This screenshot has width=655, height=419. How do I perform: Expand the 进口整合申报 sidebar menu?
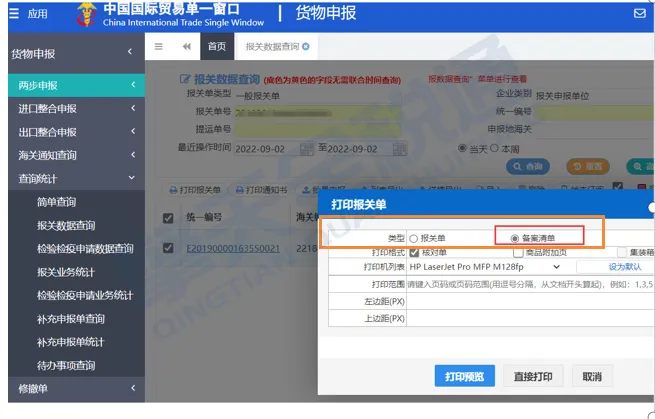point(76,109)
